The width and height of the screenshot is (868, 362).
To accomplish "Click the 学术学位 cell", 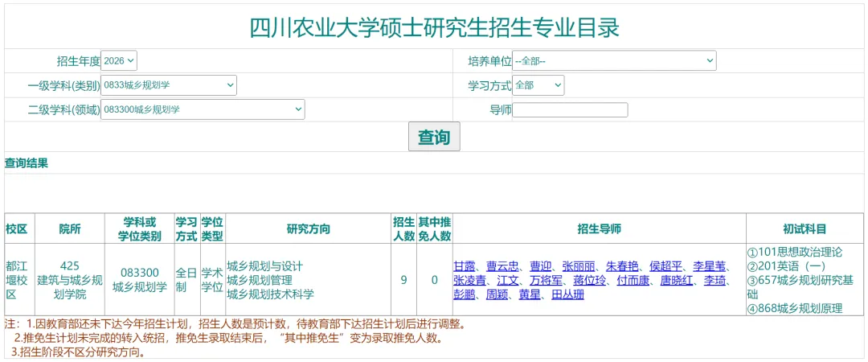I will tap(212, 280).
